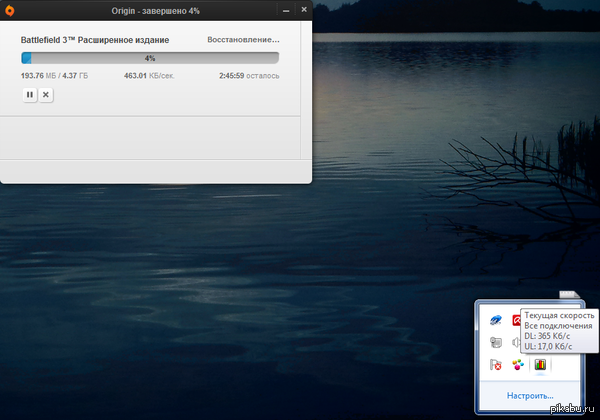The width and height of the screenshot is (600, 420).
Task: Click the Origin - завершено 4% title bar
Action: (x=150, y=9)
